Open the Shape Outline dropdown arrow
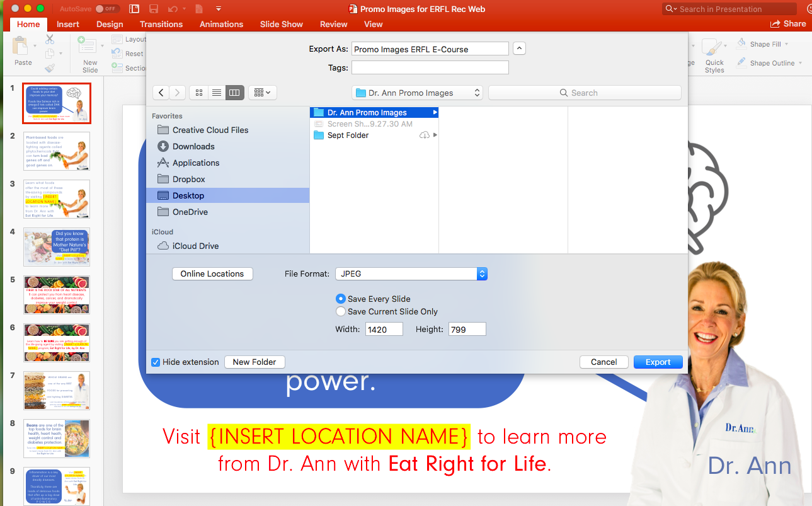Screen dimensions: 812x506 click(x=800, y=63)
